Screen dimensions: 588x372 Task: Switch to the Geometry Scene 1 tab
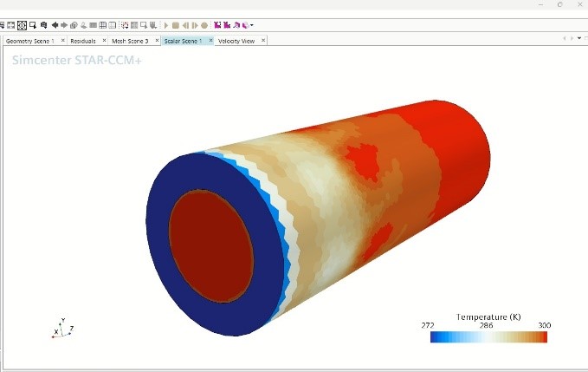coord(29,41)
